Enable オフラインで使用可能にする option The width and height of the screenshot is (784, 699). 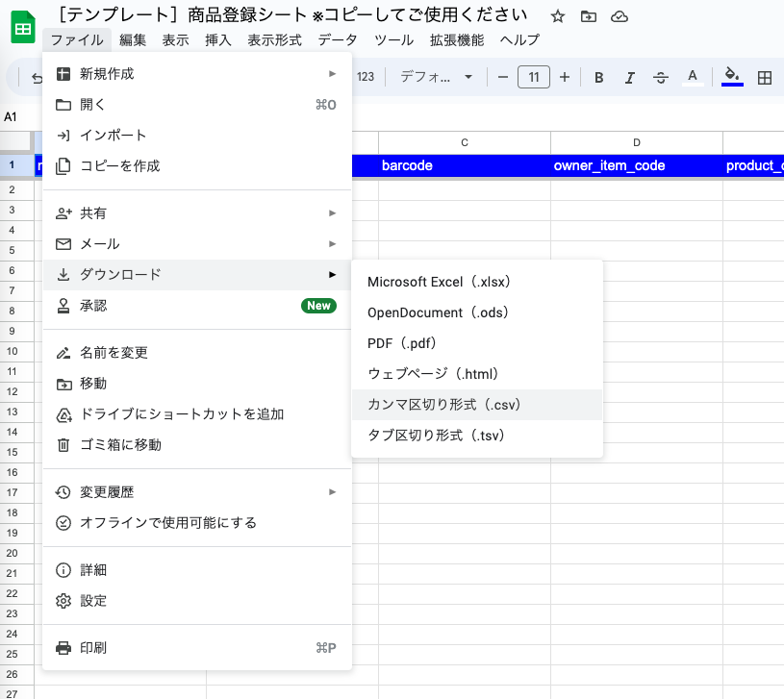[168, 523]
